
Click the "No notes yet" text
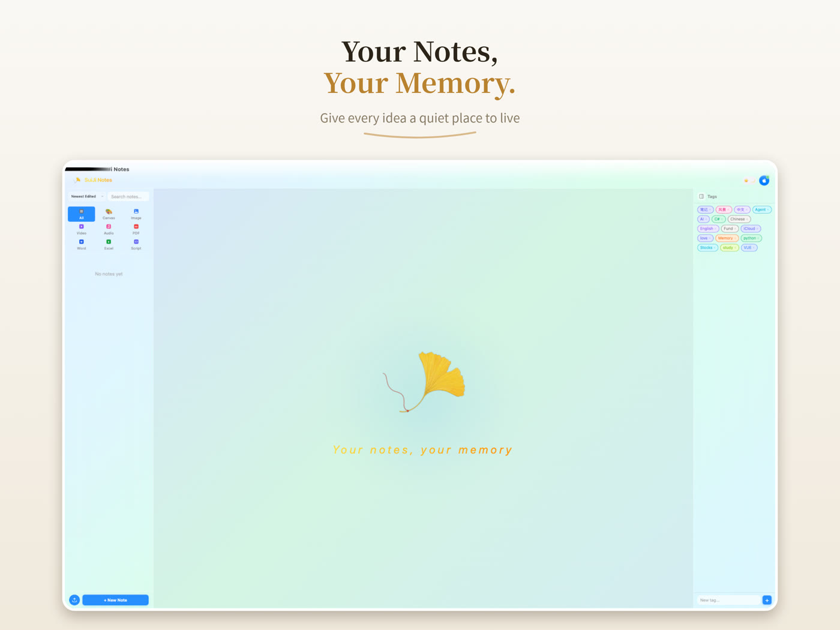109,274
